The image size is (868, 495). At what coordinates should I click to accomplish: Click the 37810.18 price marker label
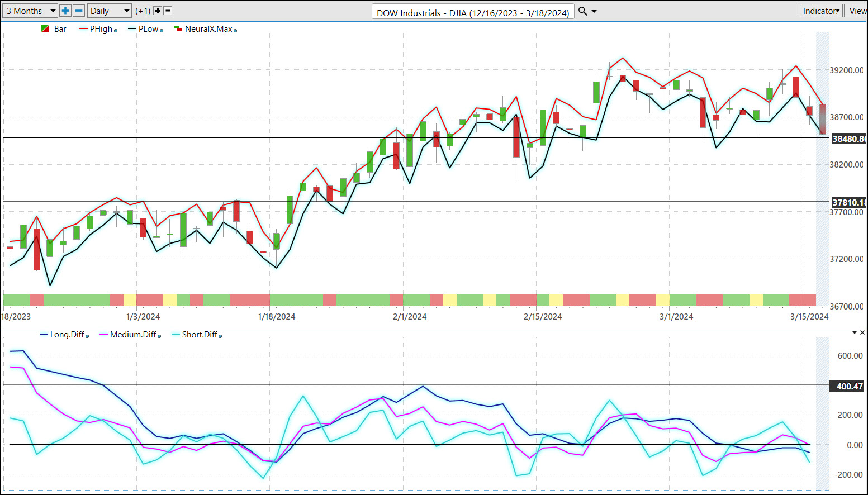[x=850, y=202]
